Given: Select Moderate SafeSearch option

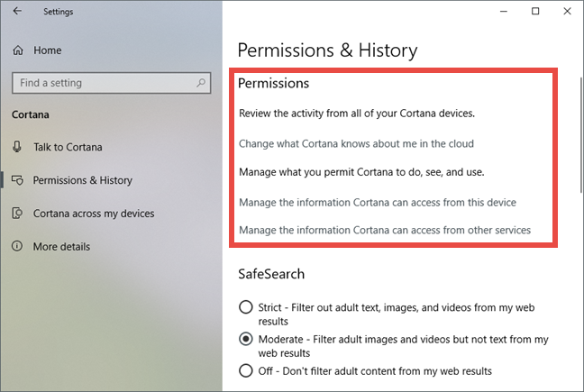Looking at the screenshot, I should 246,339.
